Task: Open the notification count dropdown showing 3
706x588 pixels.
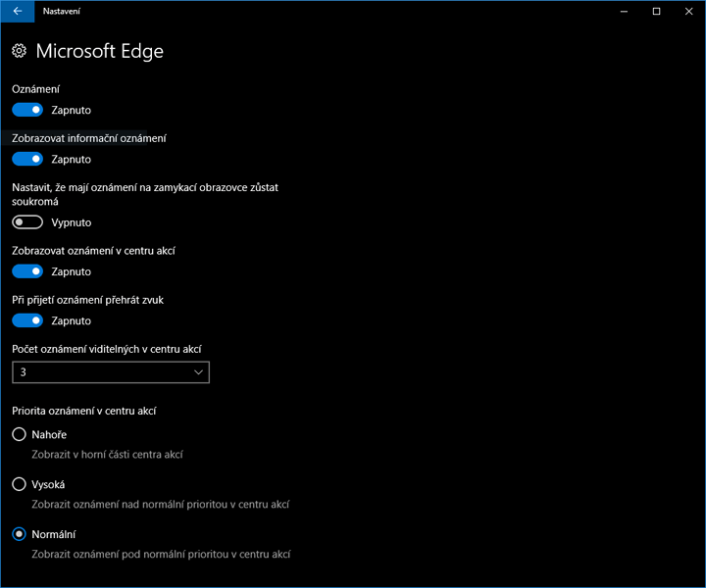Action: (x=111, y=372)
